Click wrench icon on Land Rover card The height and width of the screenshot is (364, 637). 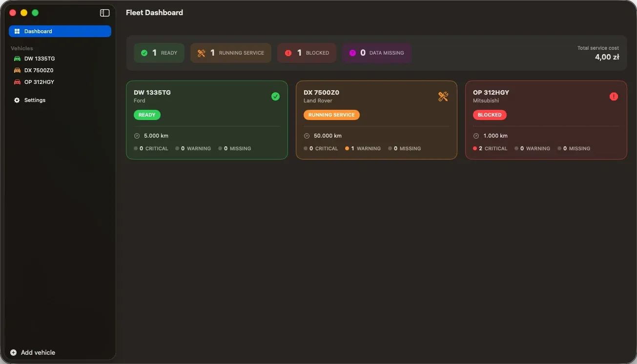click(x=443, y=96)
